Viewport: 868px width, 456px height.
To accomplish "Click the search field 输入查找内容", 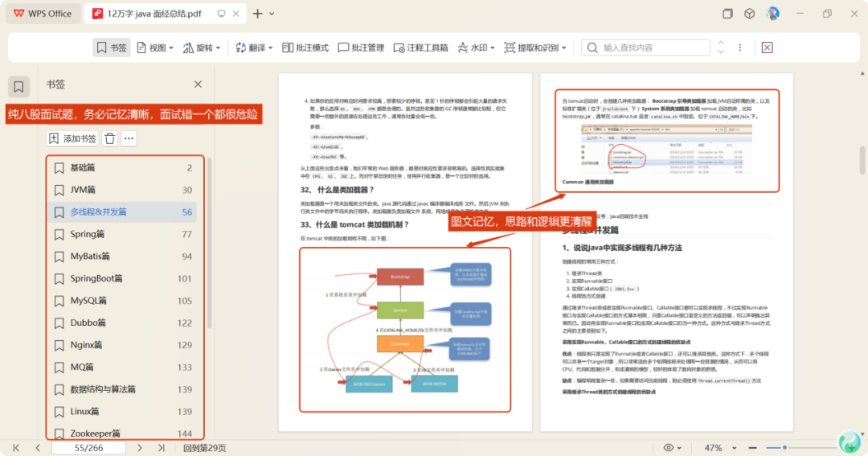I will click(645, 47).
